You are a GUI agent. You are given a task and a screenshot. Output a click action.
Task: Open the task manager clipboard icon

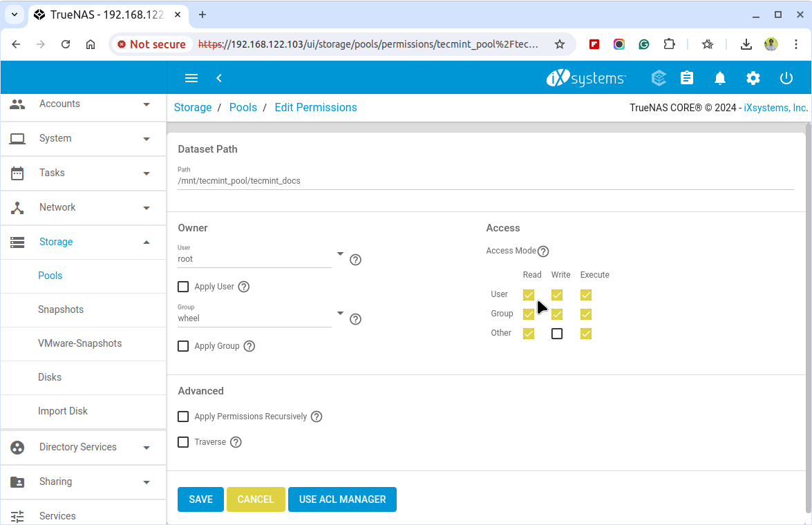(x=687, y=78)
